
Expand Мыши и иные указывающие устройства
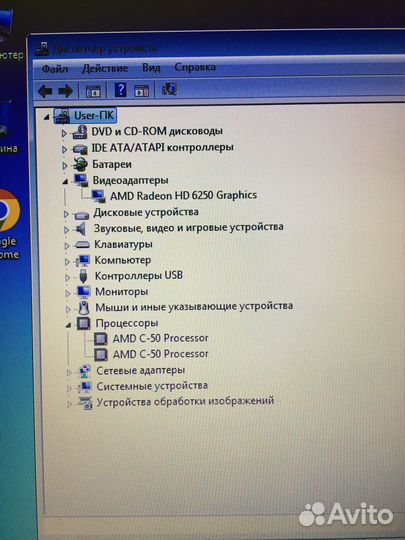pos(68,309)
